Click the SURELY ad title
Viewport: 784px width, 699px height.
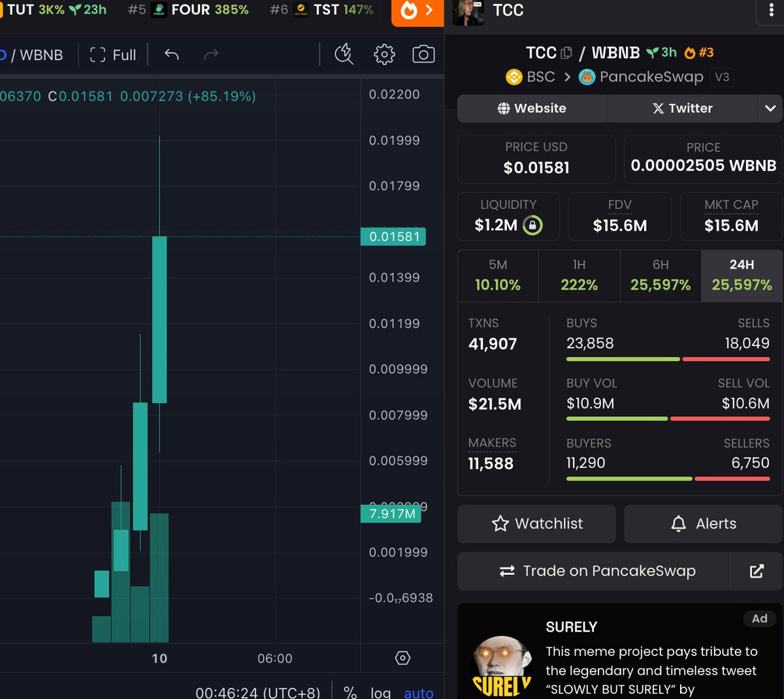coord(572,627)
